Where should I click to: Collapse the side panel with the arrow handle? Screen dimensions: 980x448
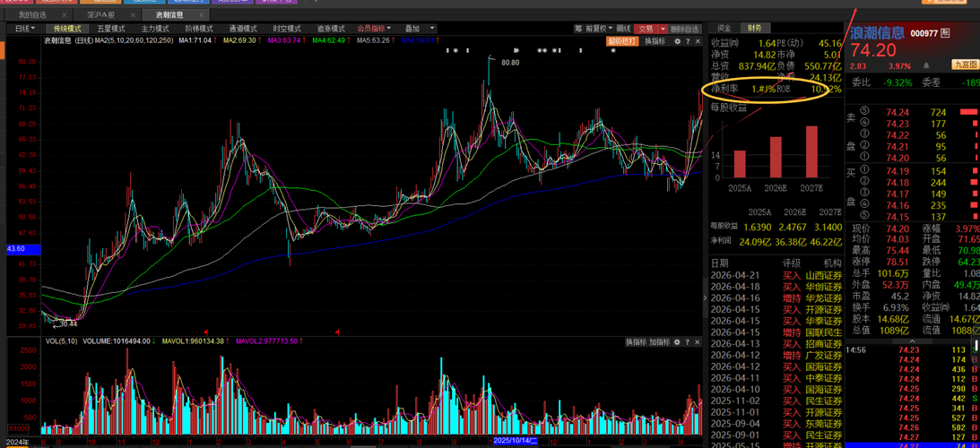click(705, 297)
